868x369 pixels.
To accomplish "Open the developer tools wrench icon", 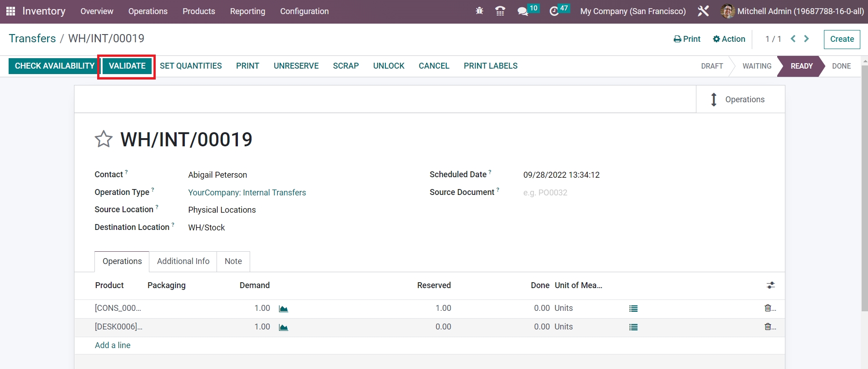I will (703, 11).
